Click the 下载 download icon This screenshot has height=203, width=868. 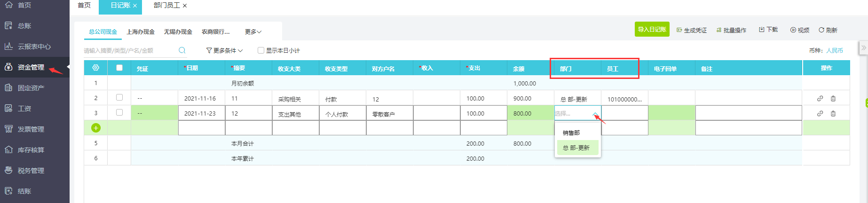[762, 30]
